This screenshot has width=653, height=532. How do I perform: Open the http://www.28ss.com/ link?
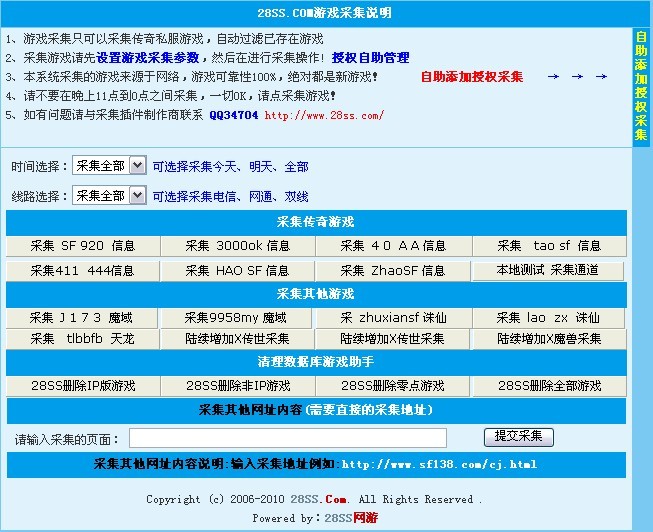(x=324, y=115)
